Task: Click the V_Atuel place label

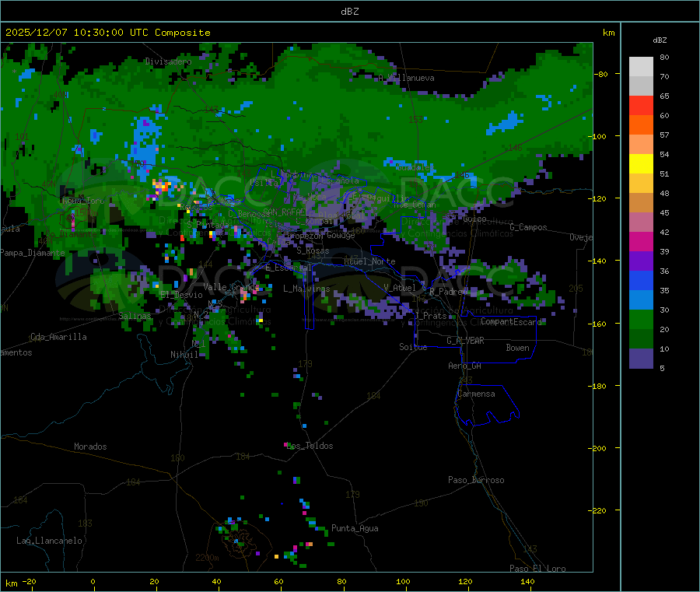Action: 400,288
